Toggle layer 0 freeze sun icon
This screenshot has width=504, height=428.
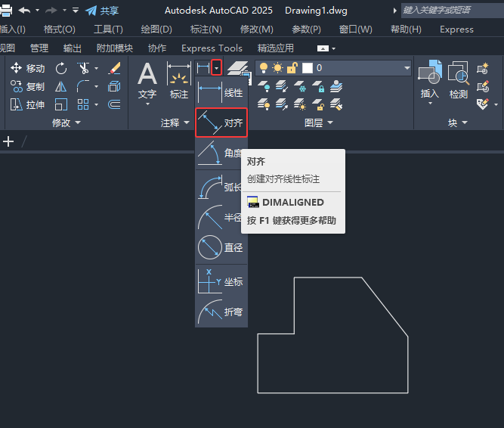[278, 68]
